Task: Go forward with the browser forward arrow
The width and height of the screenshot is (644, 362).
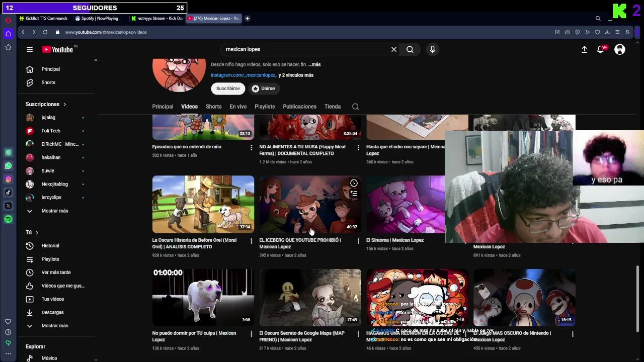Action: click(x=34, y=32)
